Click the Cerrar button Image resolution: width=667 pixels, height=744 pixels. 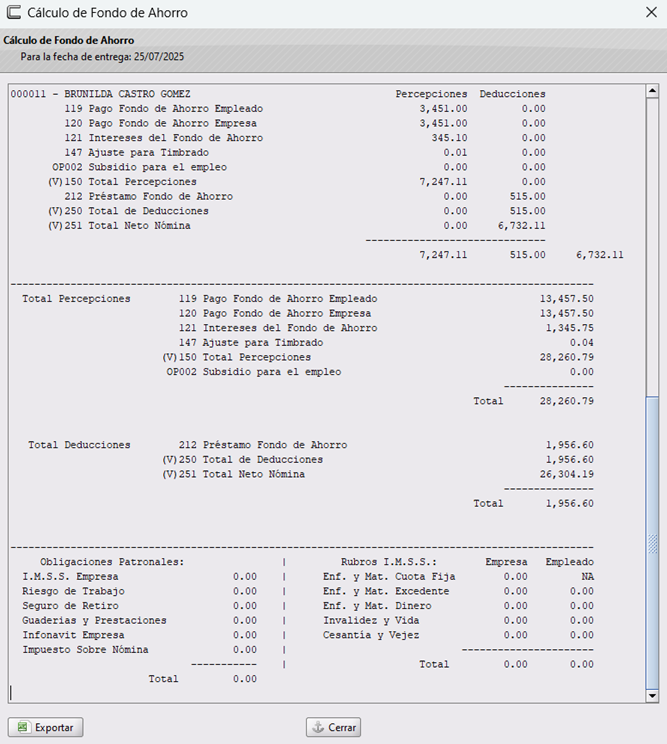point(334,727)
